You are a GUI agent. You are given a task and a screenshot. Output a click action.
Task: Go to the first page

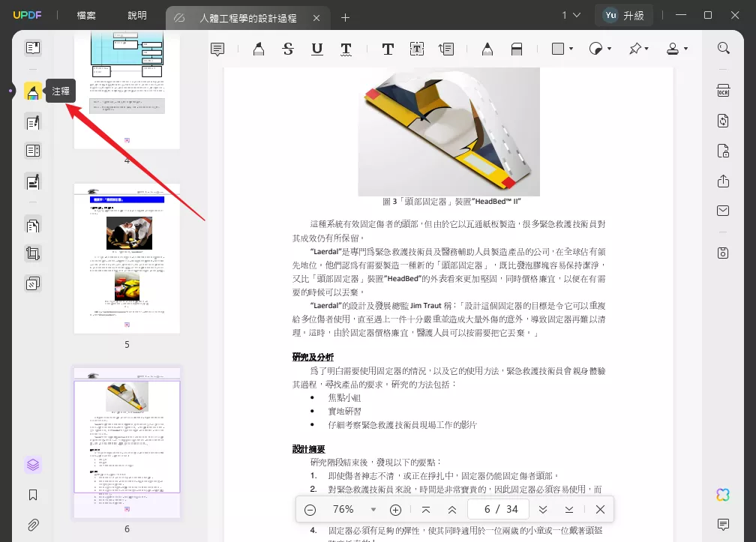(426, 510)
